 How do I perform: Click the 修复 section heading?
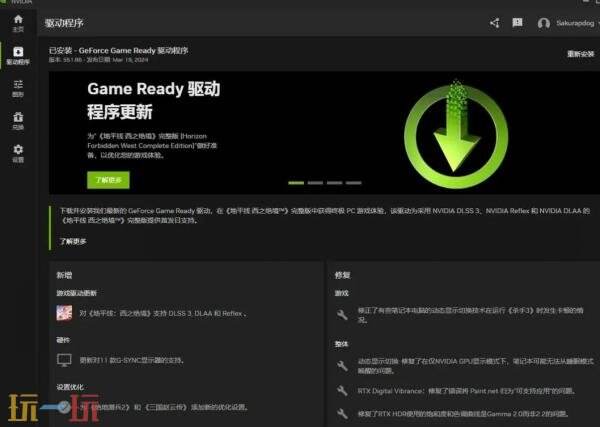point(342,275)
